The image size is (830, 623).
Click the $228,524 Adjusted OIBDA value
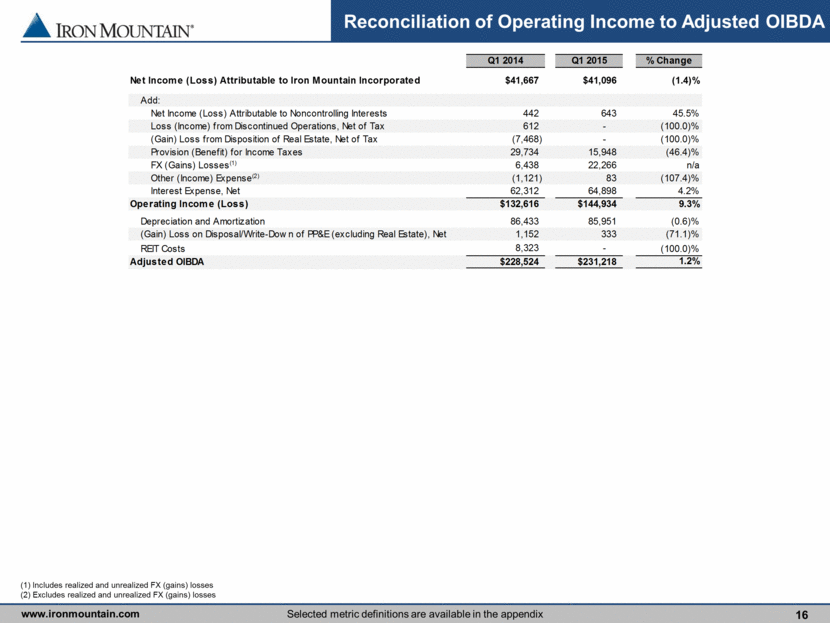519,261
